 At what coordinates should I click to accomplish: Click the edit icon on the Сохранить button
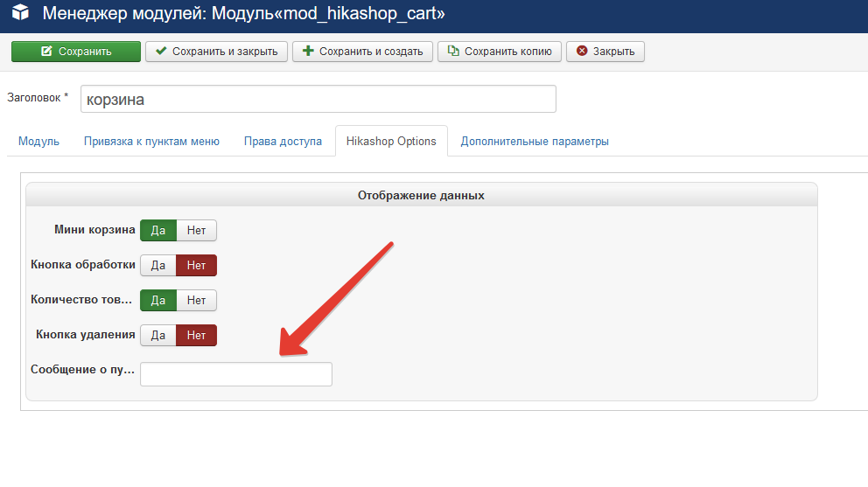pyautogui.click(x=46, y=51)
